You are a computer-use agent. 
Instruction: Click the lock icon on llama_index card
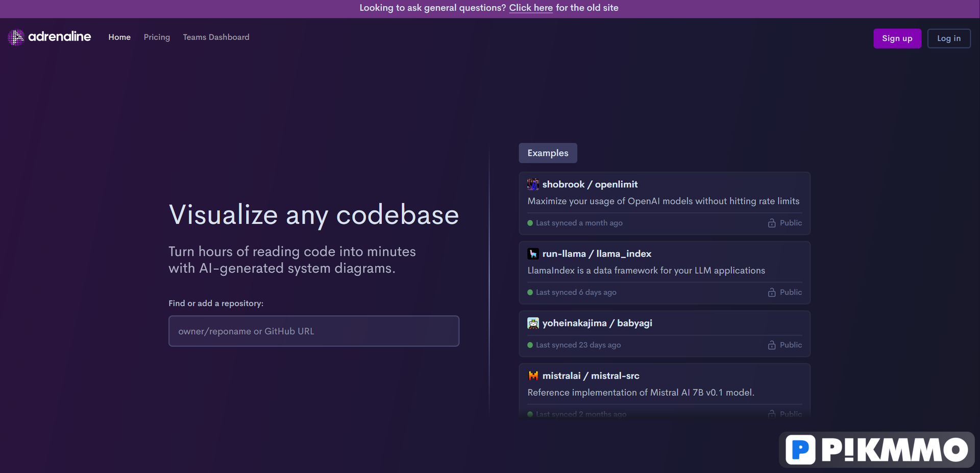772,293
